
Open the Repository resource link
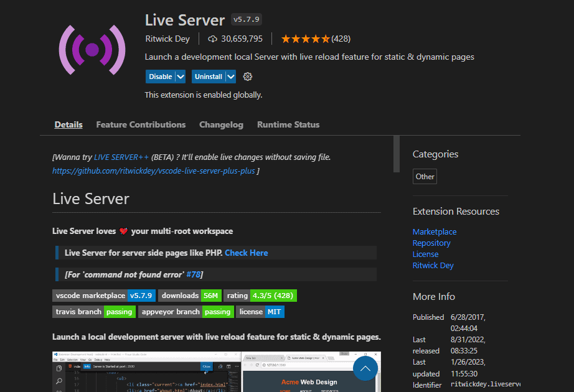tap(431, 243)
